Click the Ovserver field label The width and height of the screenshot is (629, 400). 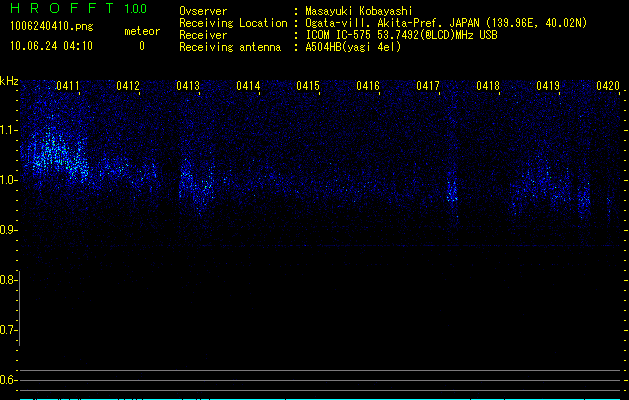[x=203, y=11]
